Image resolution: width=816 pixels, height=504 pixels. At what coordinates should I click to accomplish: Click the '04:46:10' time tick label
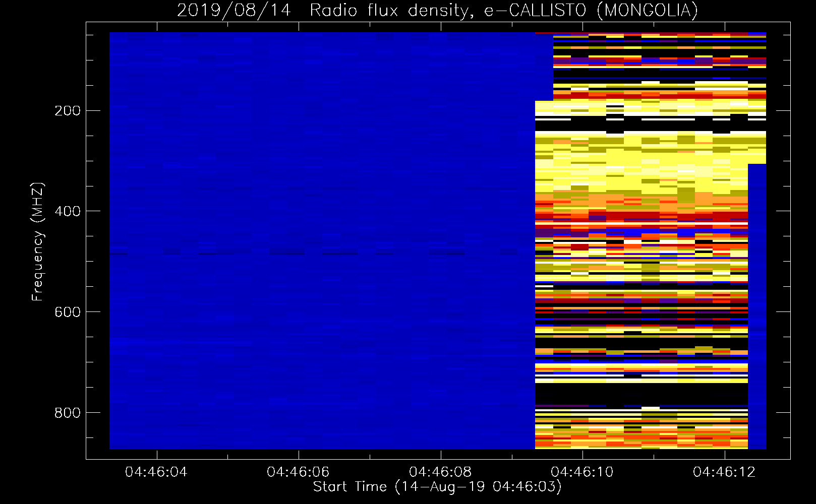[x=582, y=472]
